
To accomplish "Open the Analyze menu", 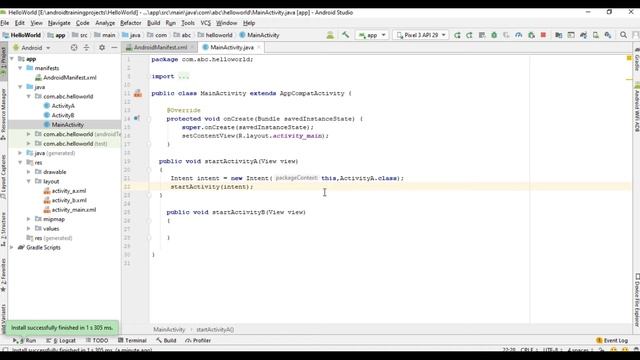I will coord(105,23).
